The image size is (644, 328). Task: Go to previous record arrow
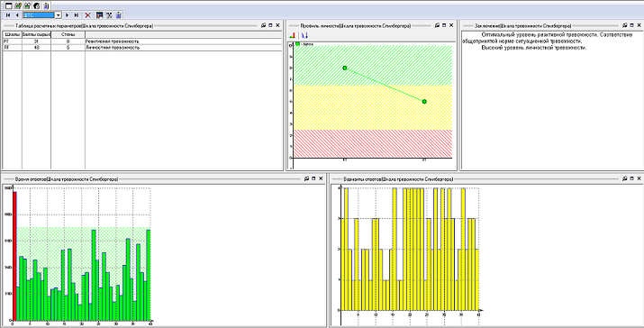pos(17,15)
